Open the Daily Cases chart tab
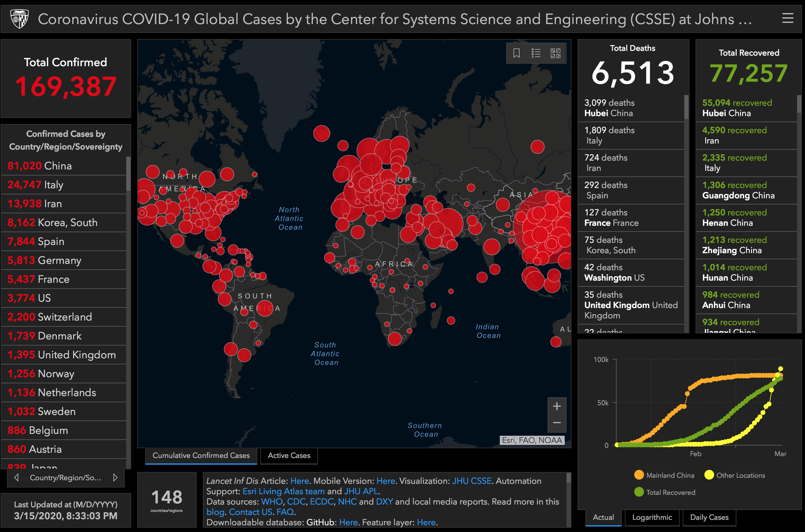Viewport: 805px width, 532px height. 709,517
